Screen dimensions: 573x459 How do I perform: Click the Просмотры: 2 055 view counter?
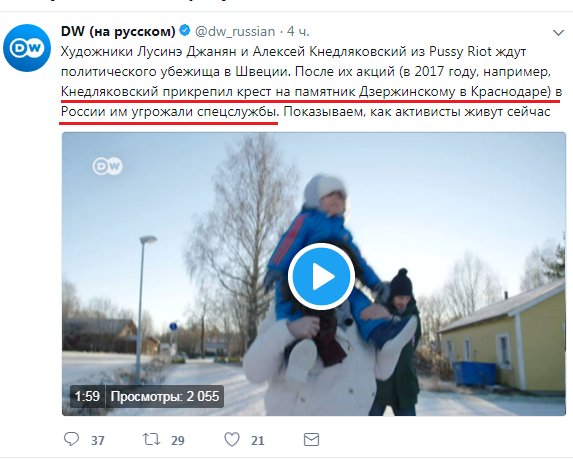coord(165,396)
